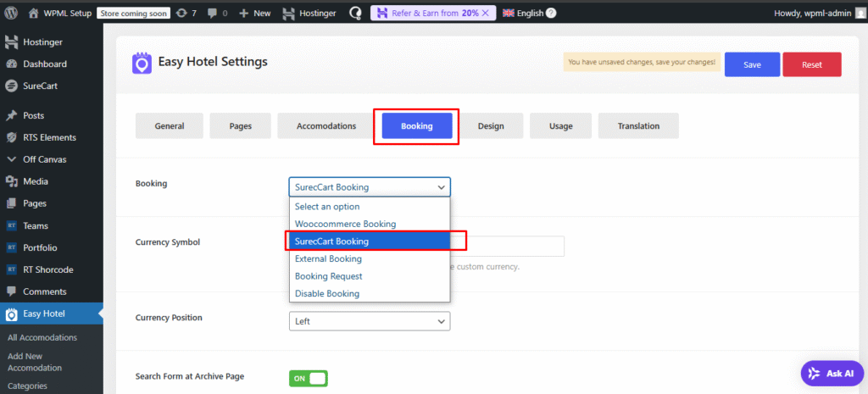
Task: Click the wpml-admin avatar icon
Action: (x=860, y=13)
